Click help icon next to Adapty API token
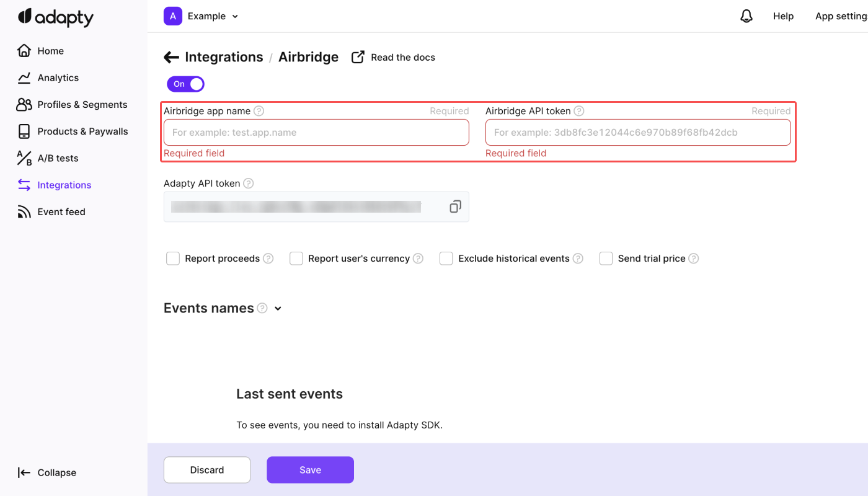Image resolution: width=868 pixels, height=496 pixels. pos(249,183)
